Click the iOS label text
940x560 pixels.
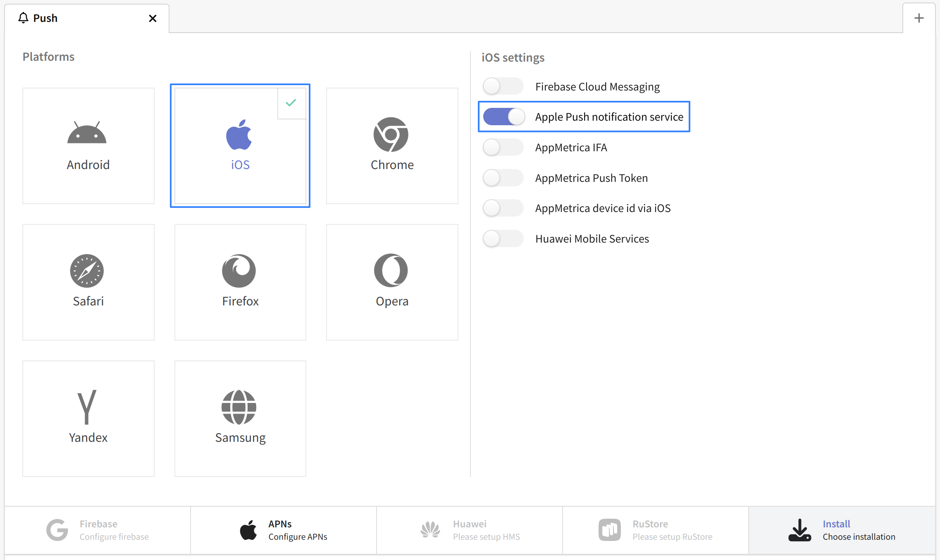(240, 164)
